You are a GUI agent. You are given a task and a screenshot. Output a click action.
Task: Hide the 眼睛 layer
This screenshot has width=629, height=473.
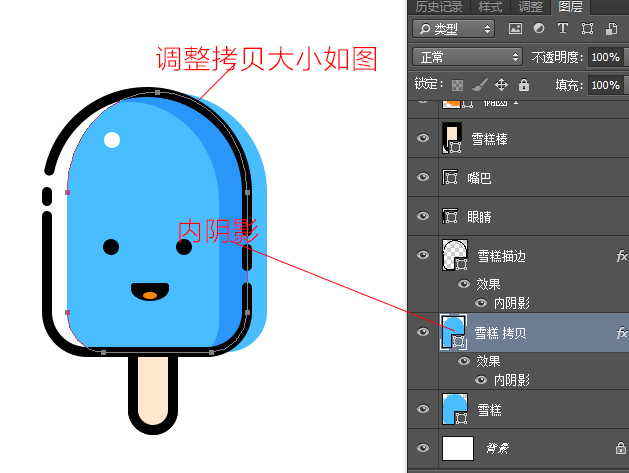click(x=423, y=216)
